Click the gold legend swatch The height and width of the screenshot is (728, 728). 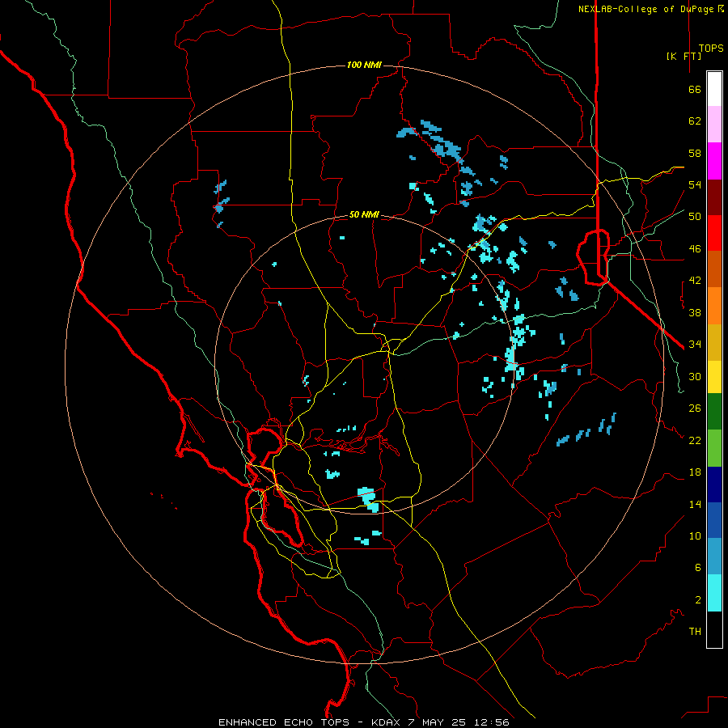(x=714, y=342)
